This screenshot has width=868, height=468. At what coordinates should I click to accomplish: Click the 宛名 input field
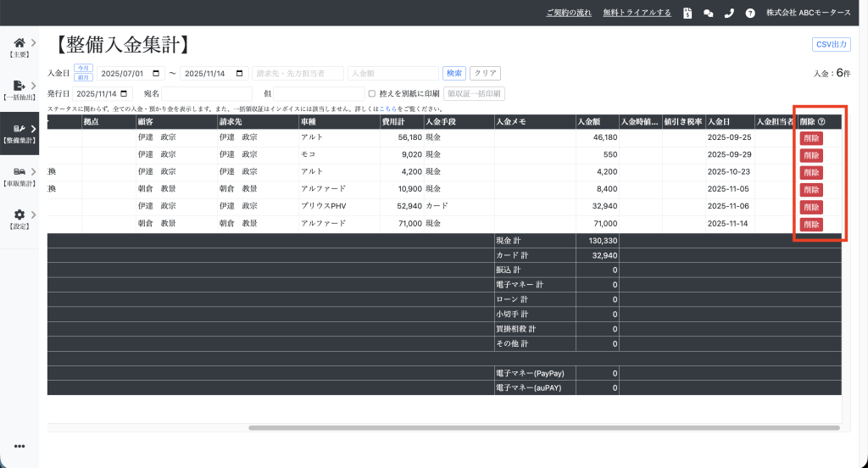pos(207,93)
